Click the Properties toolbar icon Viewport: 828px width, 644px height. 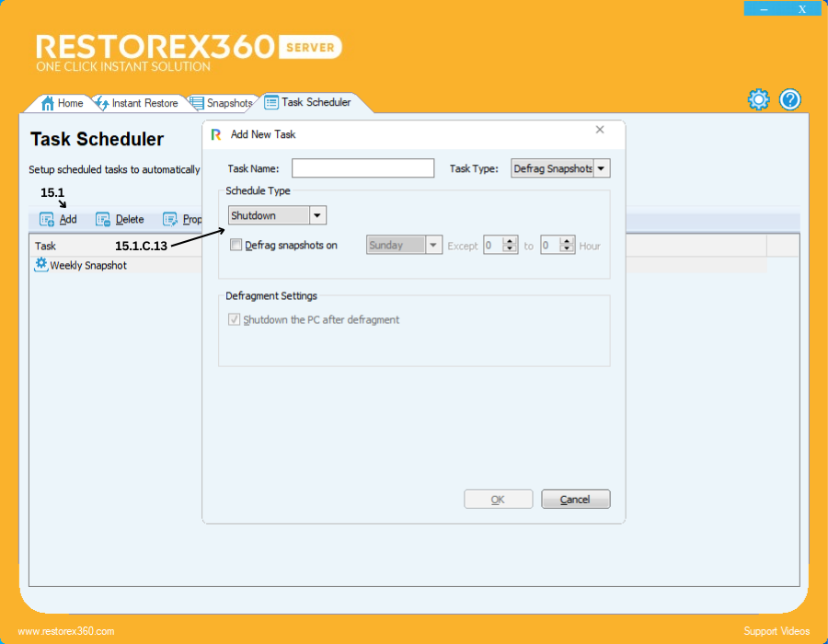(170, 220)
